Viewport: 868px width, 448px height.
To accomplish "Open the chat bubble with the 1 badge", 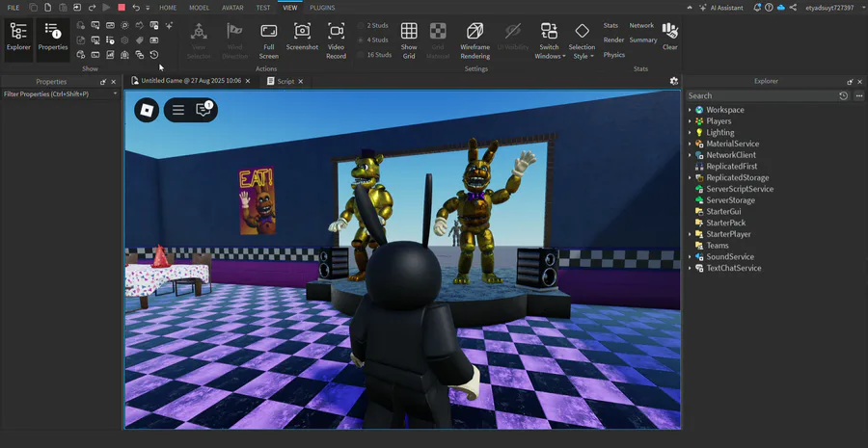I will coord(203,110).
